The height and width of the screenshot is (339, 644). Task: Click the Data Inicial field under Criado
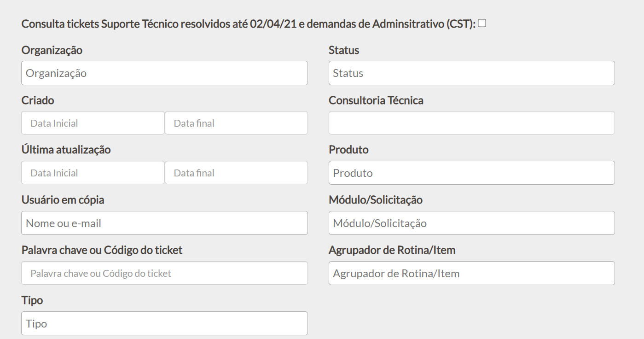pos(92,123)
